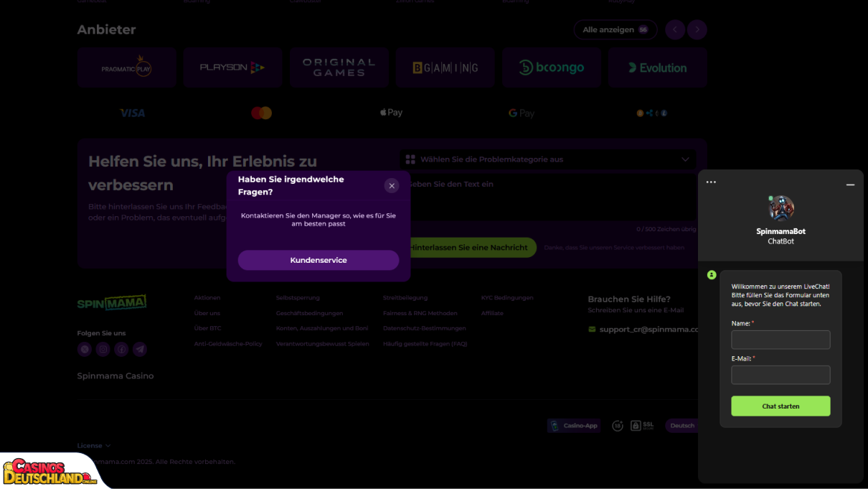
Task: Click the Mastercard payment logo
Action: pos(262,113)
